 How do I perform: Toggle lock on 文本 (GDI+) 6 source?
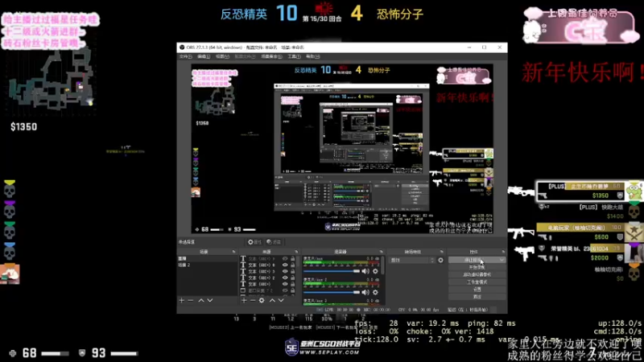click(x=293, y=265)
